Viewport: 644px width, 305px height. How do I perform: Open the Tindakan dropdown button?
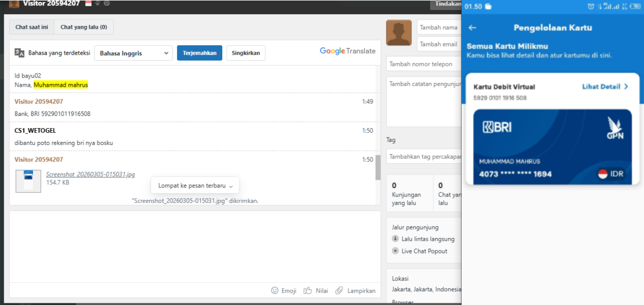click(x=446, y=4)
